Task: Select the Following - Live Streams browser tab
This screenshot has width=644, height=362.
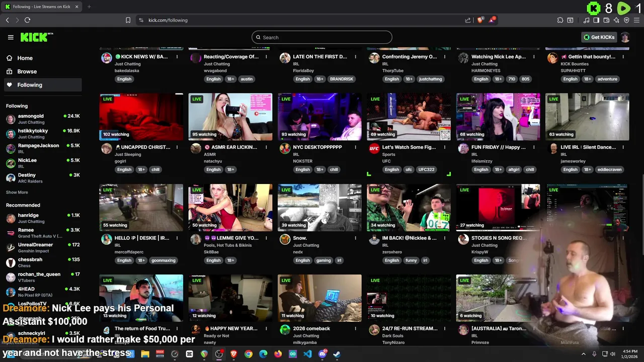Action: [x=41, y=7]
